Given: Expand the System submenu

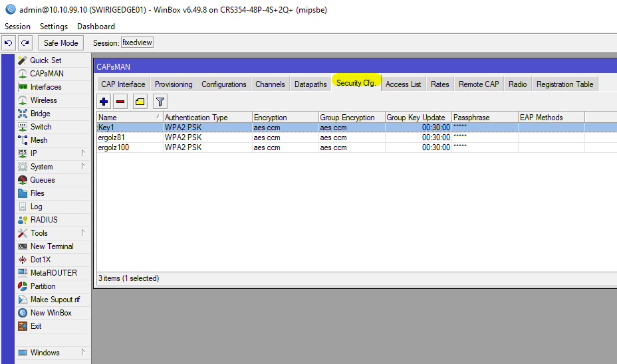Looking at the screenshot, I should point(41,167).
